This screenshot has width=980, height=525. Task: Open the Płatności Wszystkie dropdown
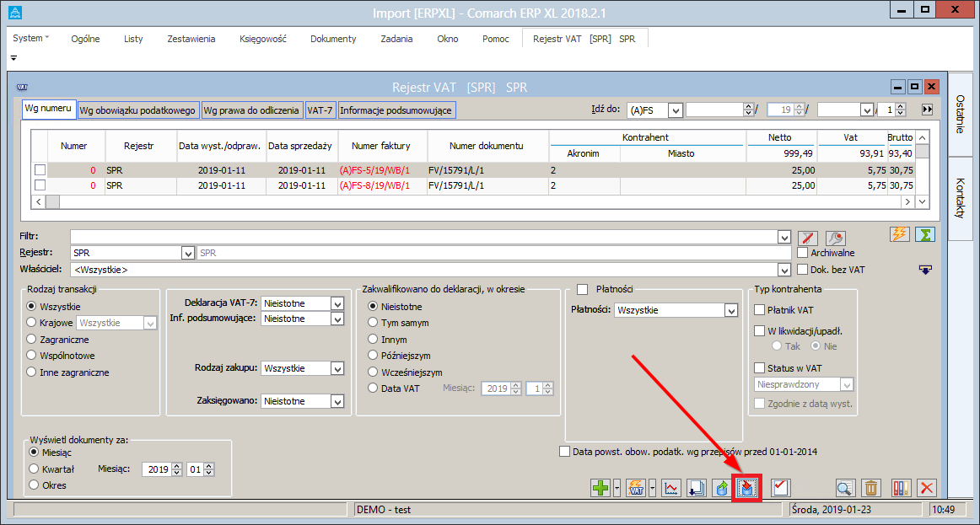pyautogui.click(x=730, y=309)
